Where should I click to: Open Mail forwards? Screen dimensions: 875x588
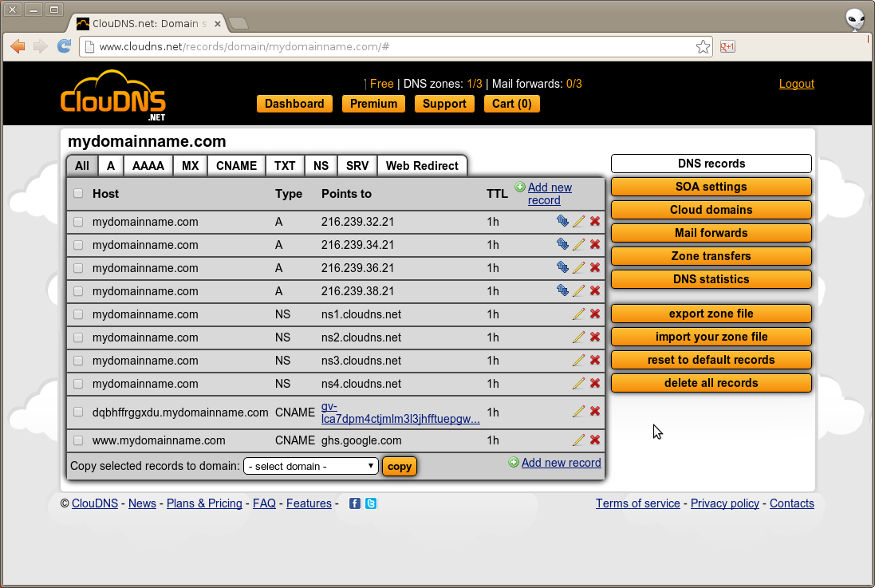tap(711, 233)
